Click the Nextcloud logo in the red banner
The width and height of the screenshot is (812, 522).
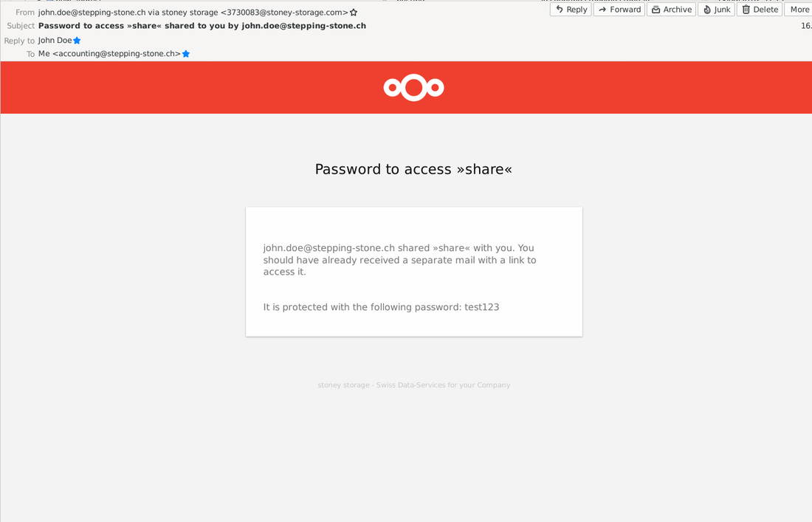point(414,88)
